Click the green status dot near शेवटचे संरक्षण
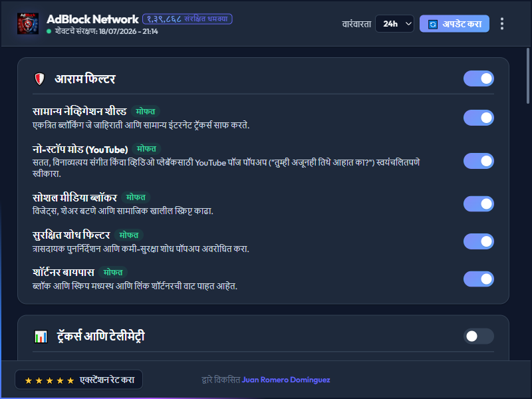Screen dimensions: 532x399 pyautogui.click(x=49, y=31)
